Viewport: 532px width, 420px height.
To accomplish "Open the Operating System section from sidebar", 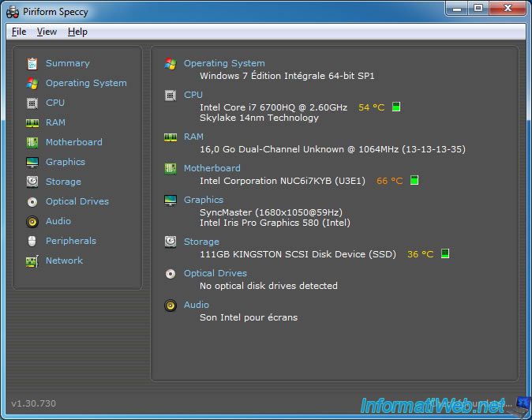I will 86,83.
